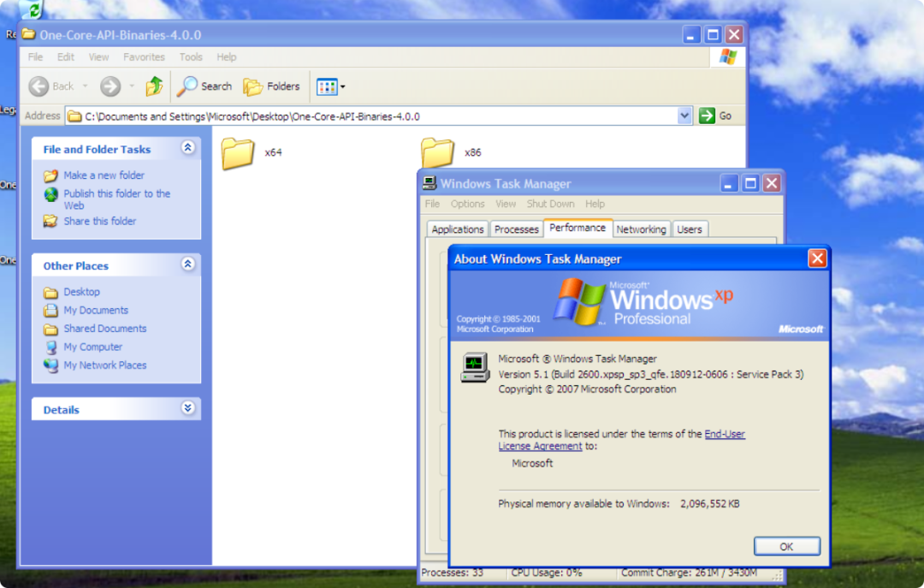Collapse the Other Places panel

pos(187,264)
